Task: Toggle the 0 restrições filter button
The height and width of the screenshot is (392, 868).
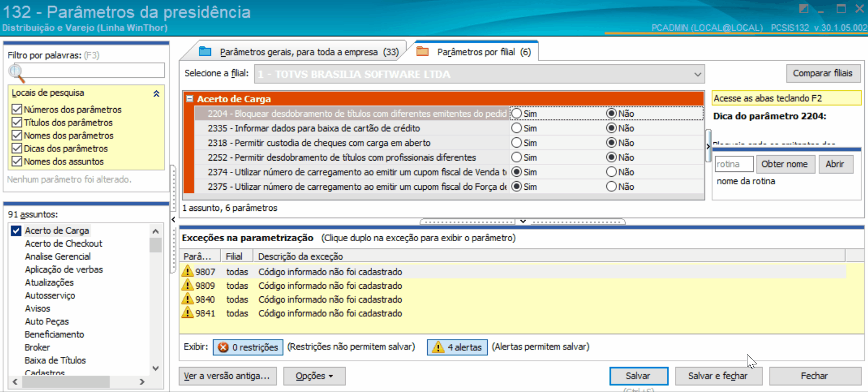Action: click(248, 347)
